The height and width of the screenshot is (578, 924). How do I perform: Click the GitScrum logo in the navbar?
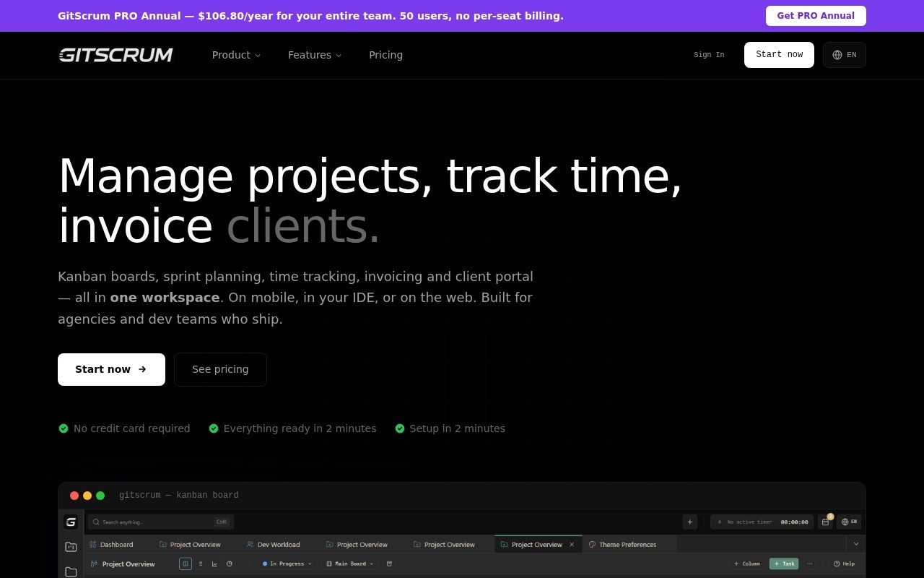115,55
